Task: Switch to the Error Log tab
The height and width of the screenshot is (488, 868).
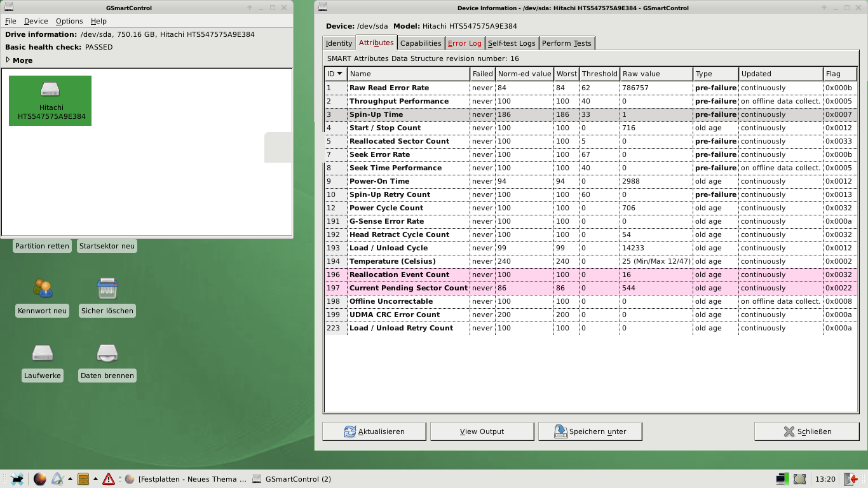Action: point(465,43)
